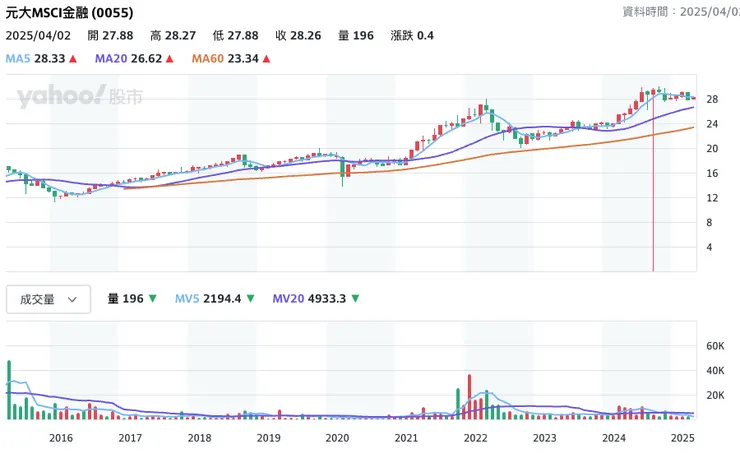Click the date 2025/04/02
The height and width of the screenshot is (458, 740).
38,35
